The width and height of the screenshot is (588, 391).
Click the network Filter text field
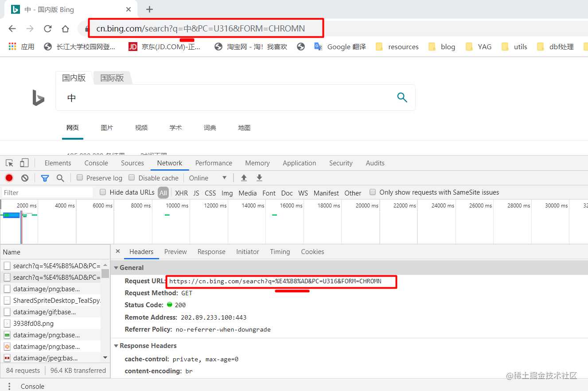(47, 192)
